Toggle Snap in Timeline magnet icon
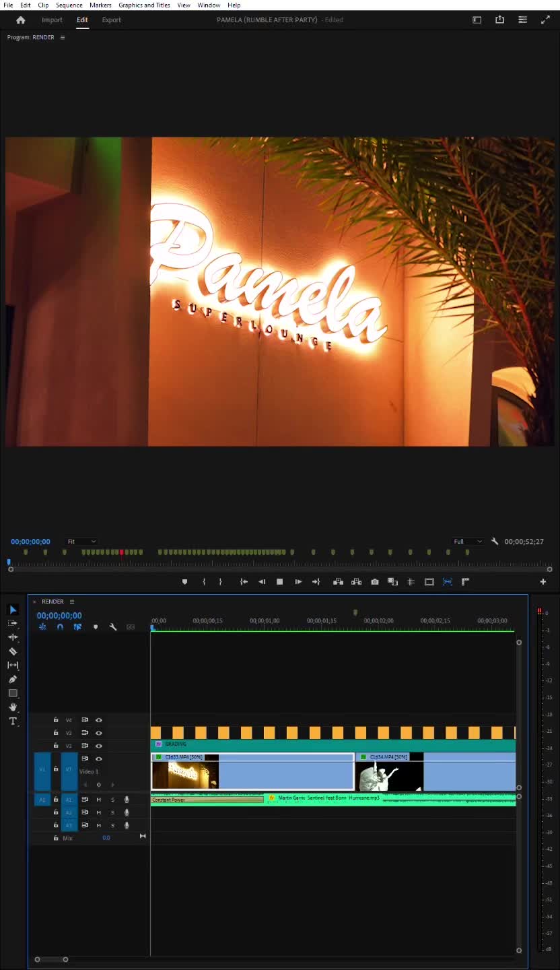 pos(60,627)
